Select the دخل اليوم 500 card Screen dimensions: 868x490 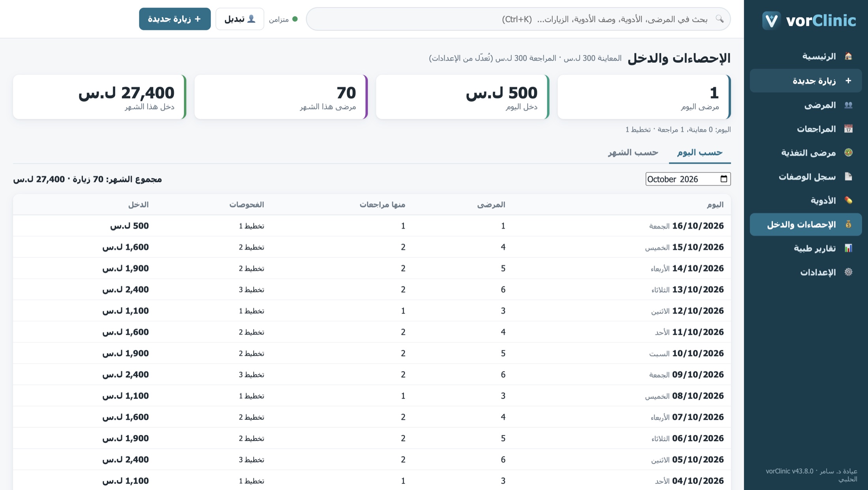click(462, 97)
